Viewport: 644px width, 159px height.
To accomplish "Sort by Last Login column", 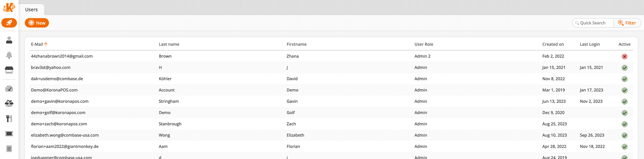I will 590,44.
